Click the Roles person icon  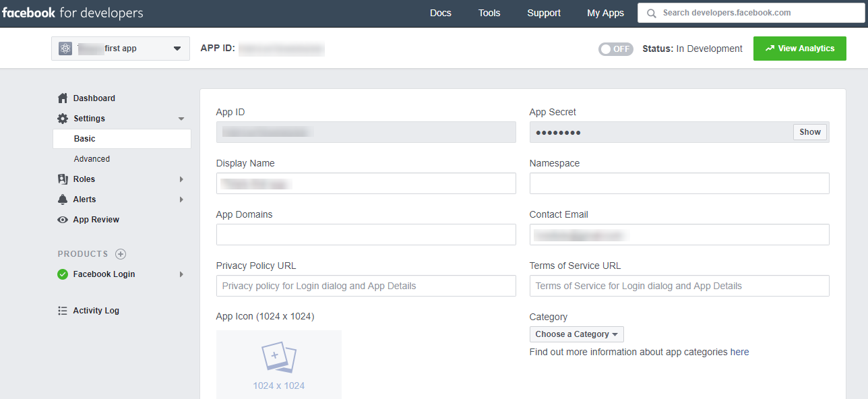tap(63, 179)
